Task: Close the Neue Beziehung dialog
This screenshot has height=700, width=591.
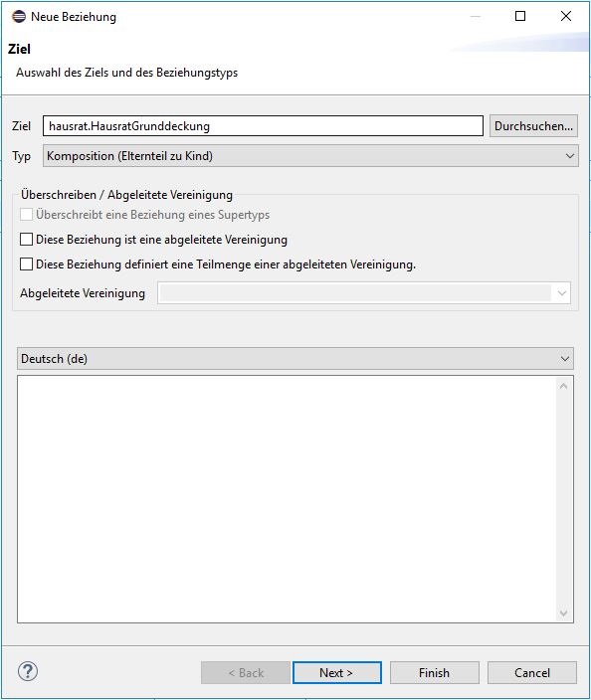Action: (565, 16)
